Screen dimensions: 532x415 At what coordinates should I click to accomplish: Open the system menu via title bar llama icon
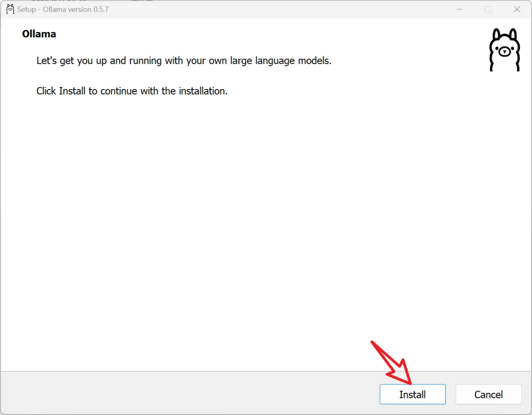click(9, 9)
